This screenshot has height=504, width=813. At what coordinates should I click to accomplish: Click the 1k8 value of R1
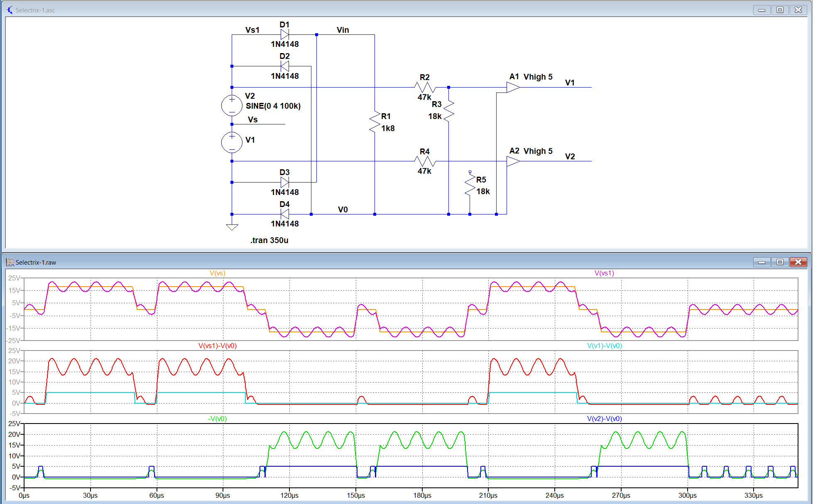[388, 128]
